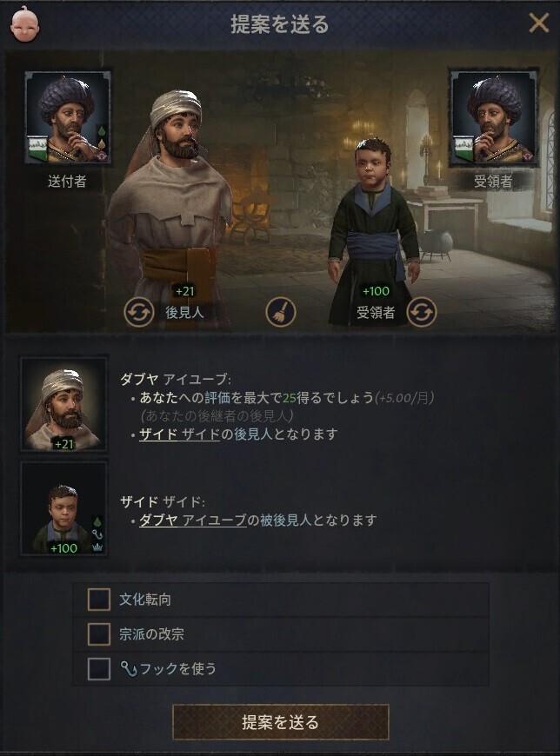This screenshot has height=756, width=560.
Task: Click ダブヤ アイユーブ portrait in effects list
Action: (63, 404)
